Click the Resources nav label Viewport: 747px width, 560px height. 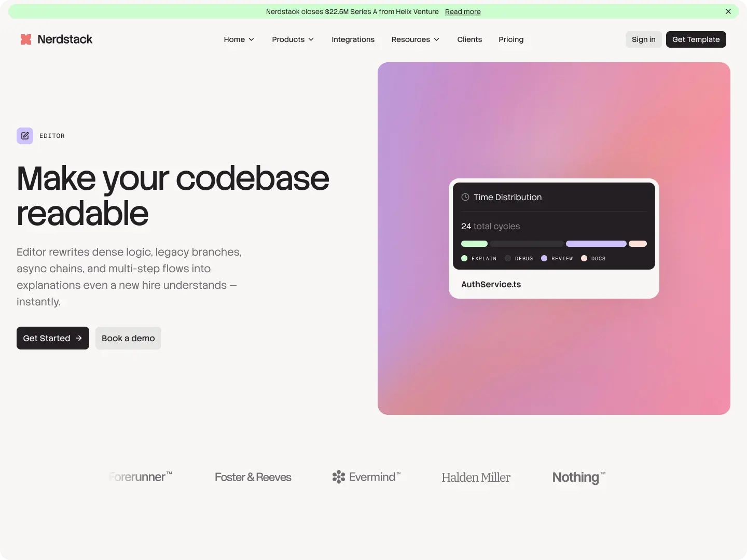click(x=411, y=39)
